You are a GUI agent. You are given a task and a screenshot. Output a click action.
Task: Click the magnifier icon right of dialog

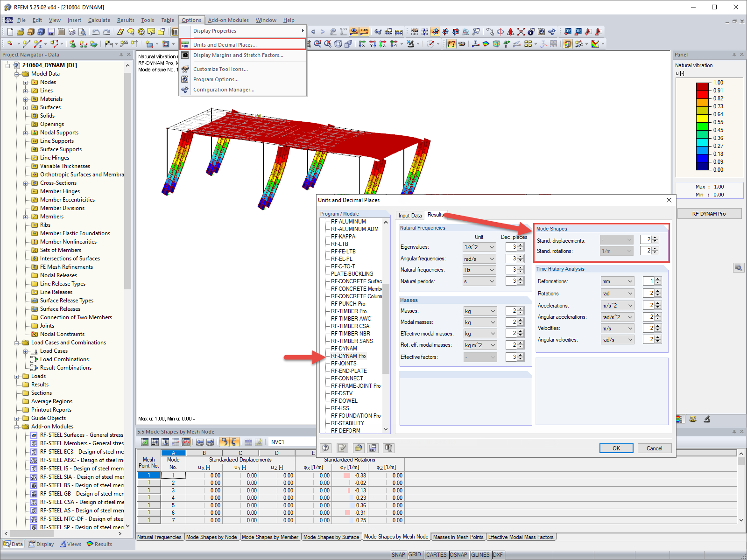pyautogui.click(x=739, y=267)
